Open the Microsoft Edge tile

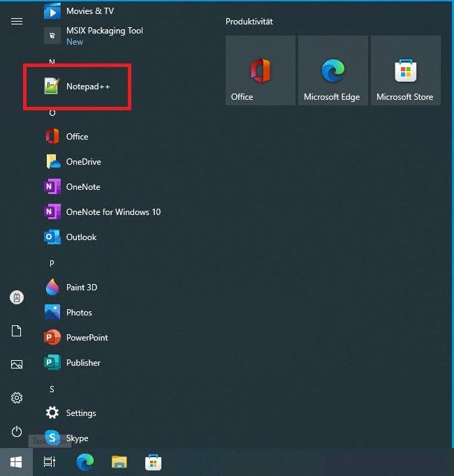tap(333, 70)
